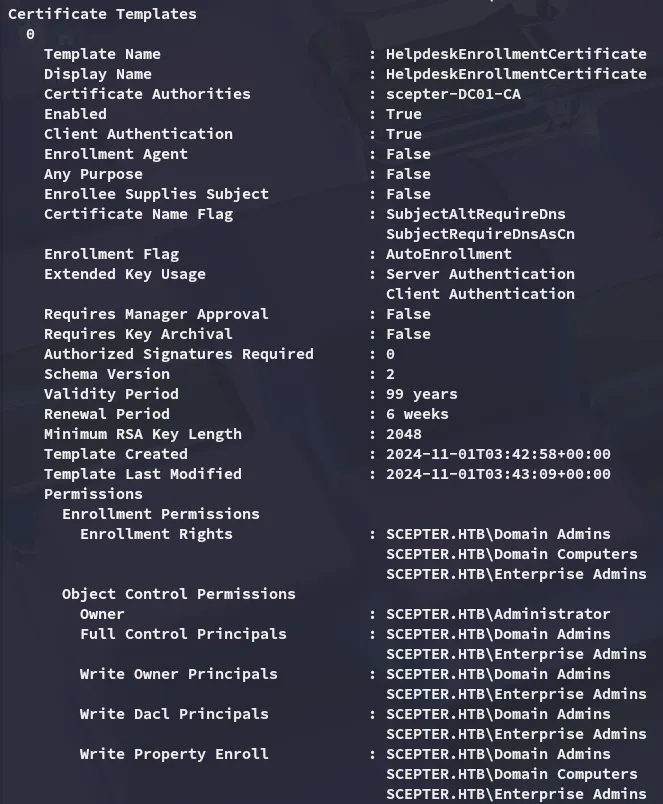Click the "Object Control Permissions" subheading
The width and height of the screenshot is (663, 804).
click(178, 594)
